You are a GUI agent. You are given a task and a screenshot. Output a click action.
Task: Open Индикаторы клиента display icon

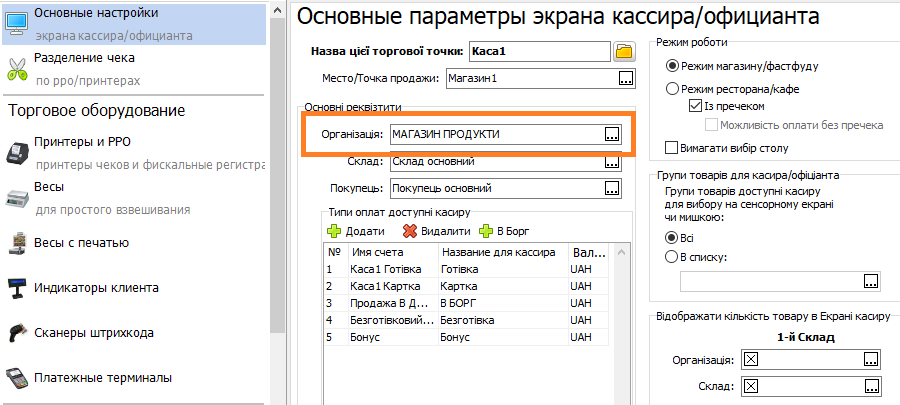(17, 288)
